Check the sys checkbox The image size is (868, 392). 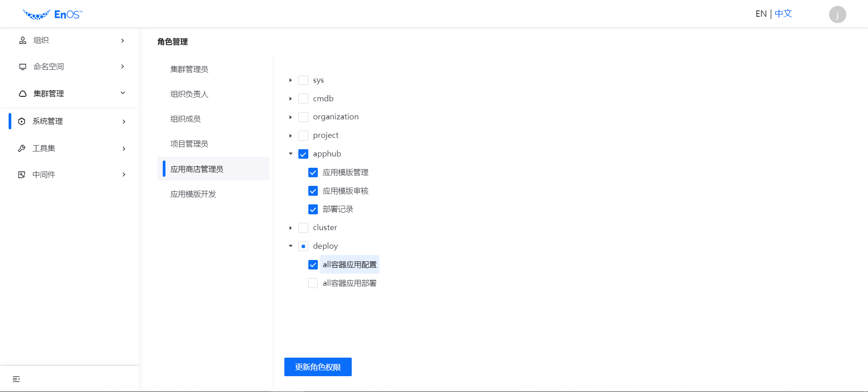[x=303, y=80]
